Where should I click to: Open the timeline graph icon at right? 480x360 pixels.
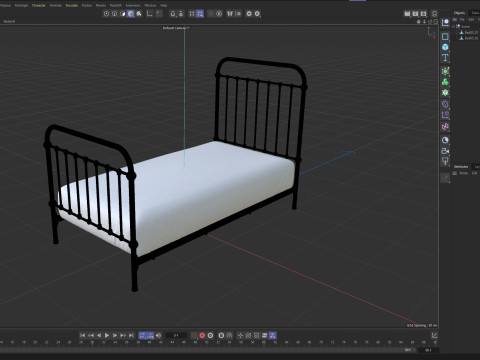[434, 335]
